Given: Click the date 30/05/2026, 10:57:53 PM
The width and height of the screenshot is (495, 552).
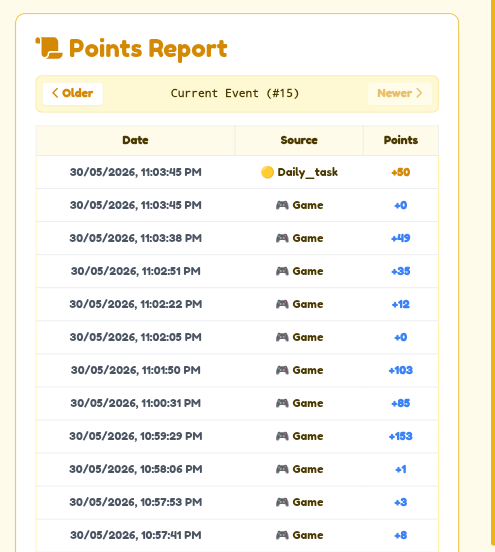Looking at the screenshot, I should click(x=136, y=502).
